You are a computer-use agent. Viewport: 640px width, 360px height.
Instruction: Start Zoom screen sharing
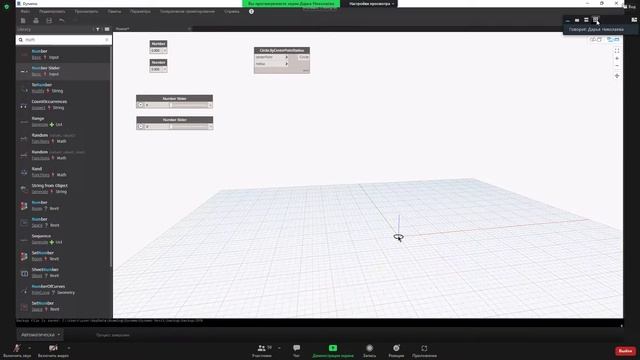point(333,351)
